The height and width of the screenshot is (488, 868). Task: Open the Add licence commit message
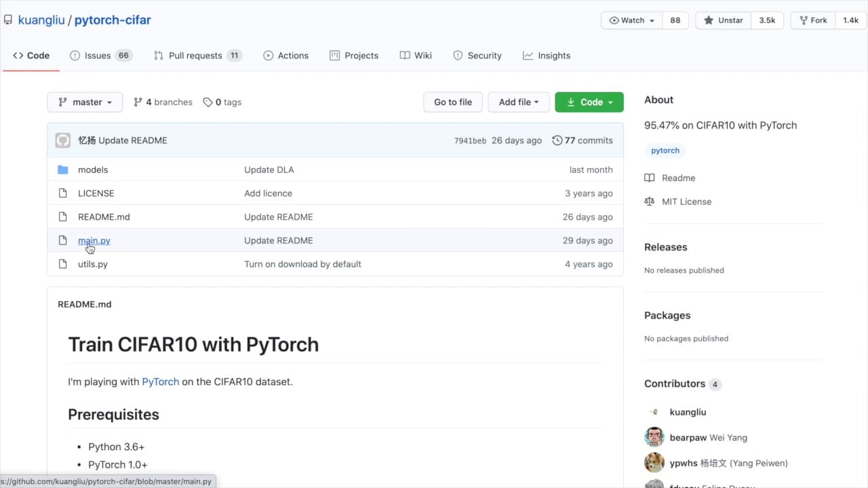pos(268,193)
